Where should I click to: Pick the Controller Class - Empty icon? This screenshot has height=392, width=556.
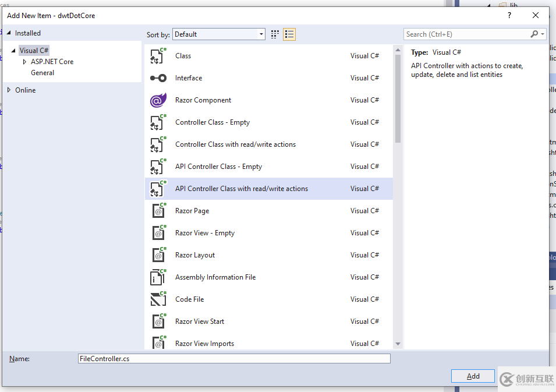click(158, 122)
